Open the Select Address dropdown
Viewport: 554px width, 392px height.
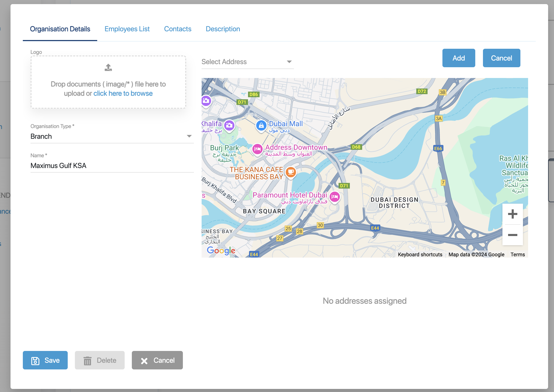click(248, 62)
